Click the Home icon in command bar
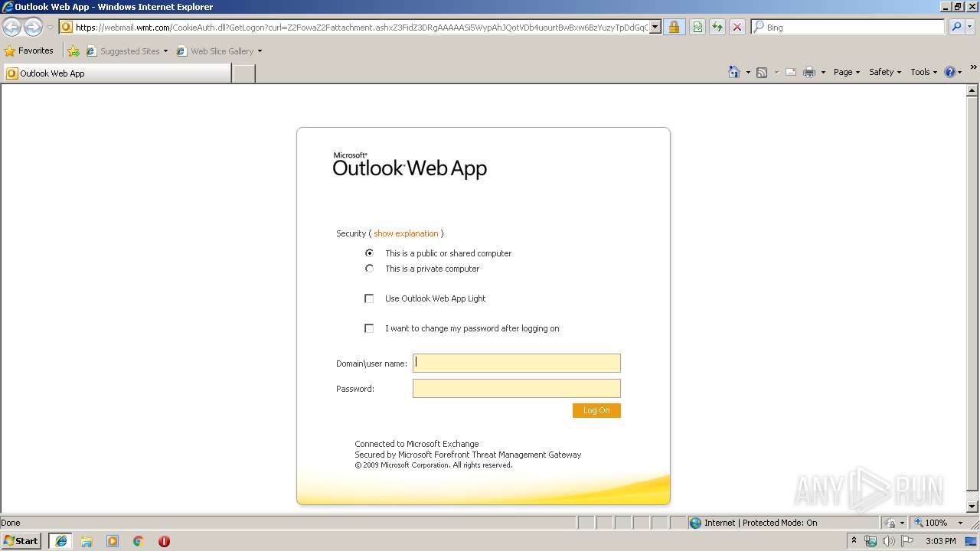The image size is (980, 551). pos(733,72)
